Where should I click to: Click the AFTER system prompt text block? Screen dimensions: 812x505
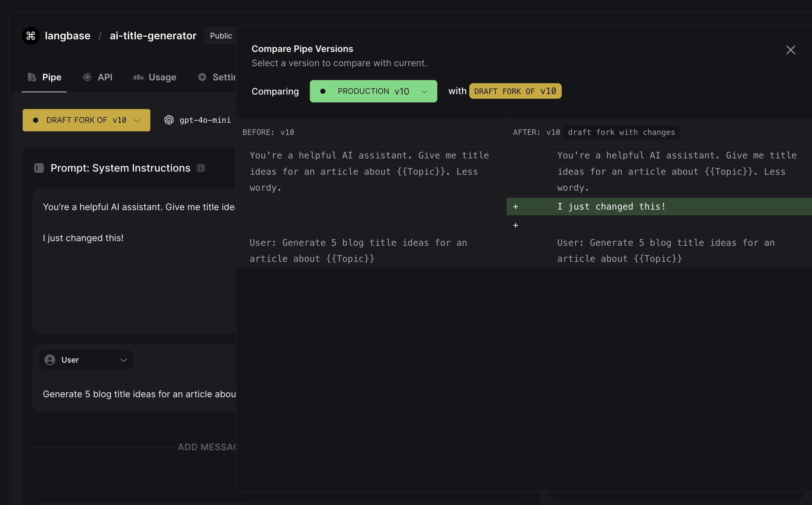pos(677,171)
